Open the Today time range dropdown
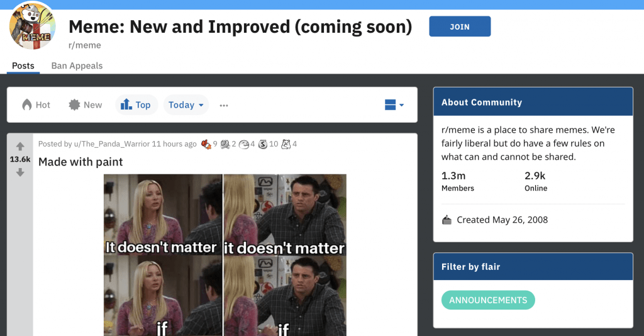 [186, 104]
